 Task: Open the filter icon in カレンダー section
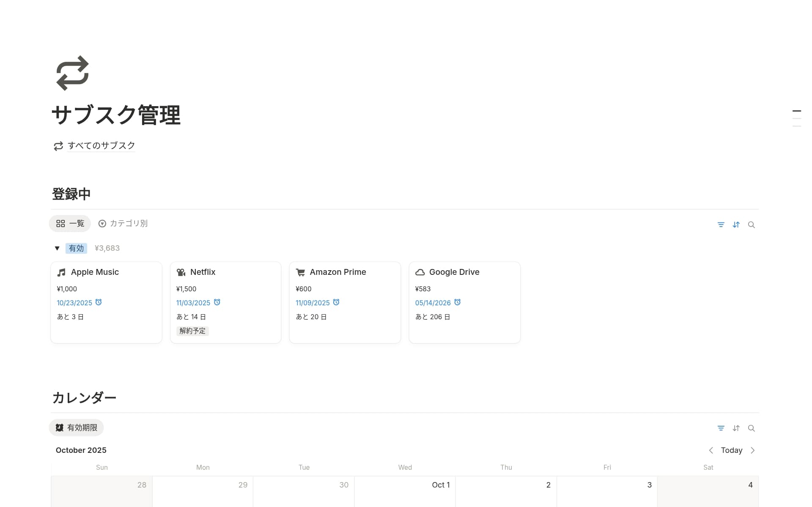[x=721, y=428]
